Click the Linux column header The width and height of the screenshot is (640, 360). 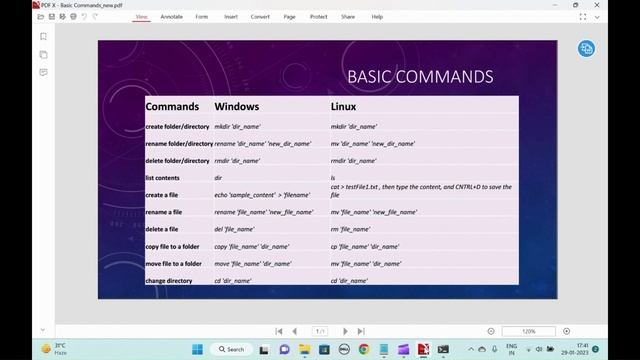(x=343, y=107)
